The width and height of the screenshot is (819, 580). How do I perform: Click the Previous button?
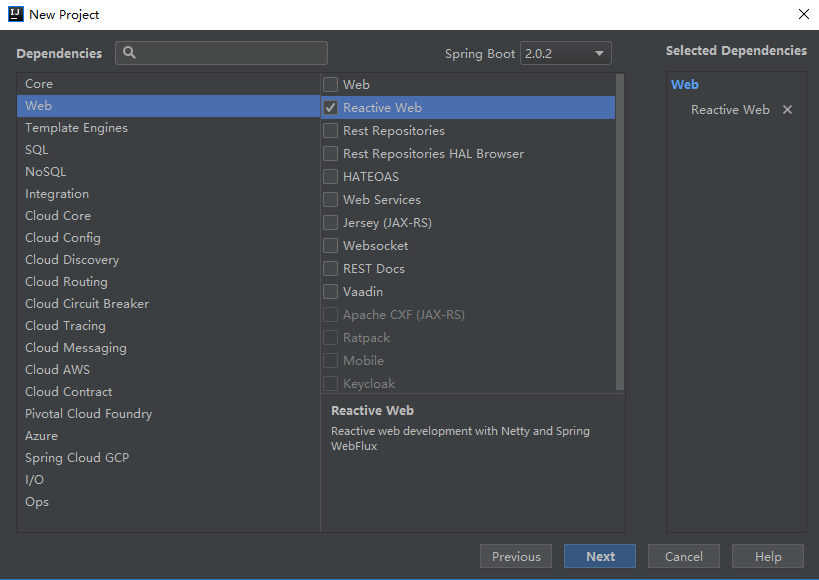point(516,556)
